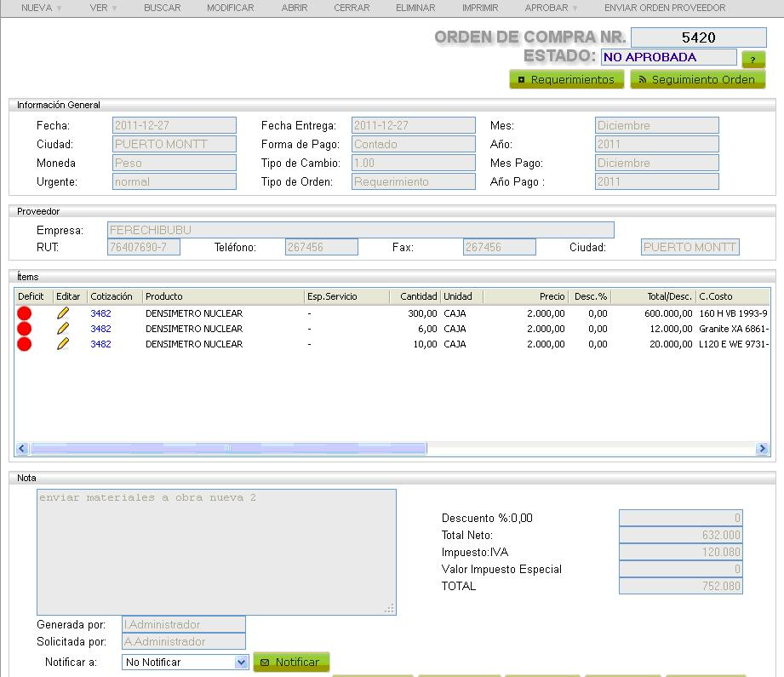Click the Tipo de Orden field Requerimiento
The image size is (784, 677).
(413, 181)
